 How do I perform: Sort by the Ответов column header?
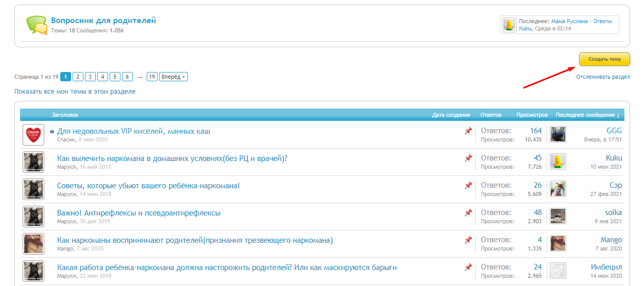click(491, 115)
